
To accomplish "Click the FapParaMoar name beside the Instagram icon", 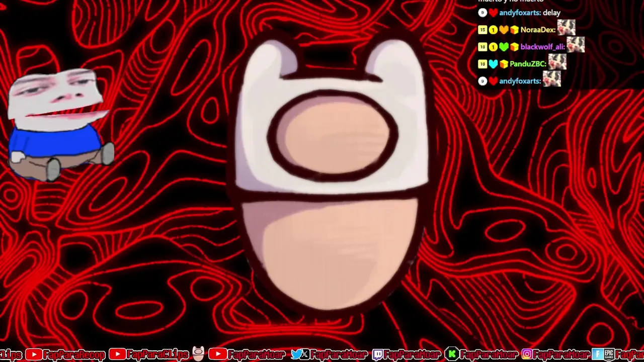I will point(561,354).
